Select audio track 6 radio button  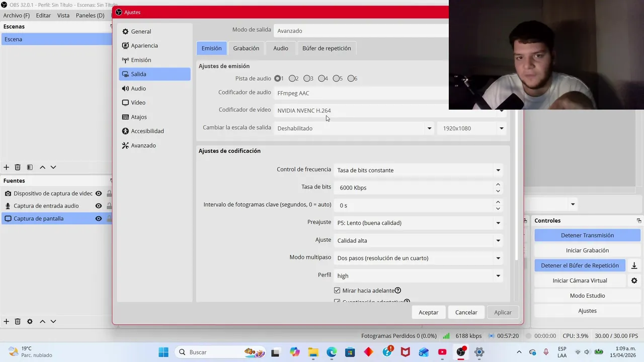click(x=350, y=78)
